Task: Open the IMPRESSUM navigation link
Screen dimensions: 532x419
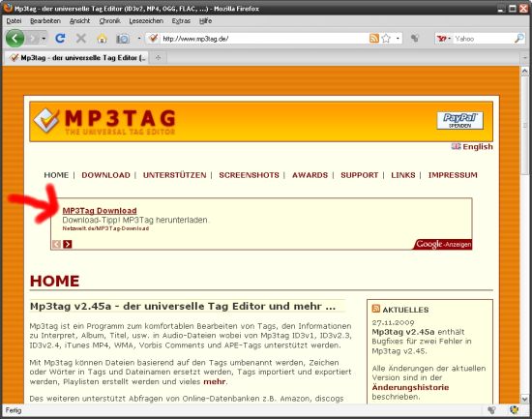Action: click(453, 175)
